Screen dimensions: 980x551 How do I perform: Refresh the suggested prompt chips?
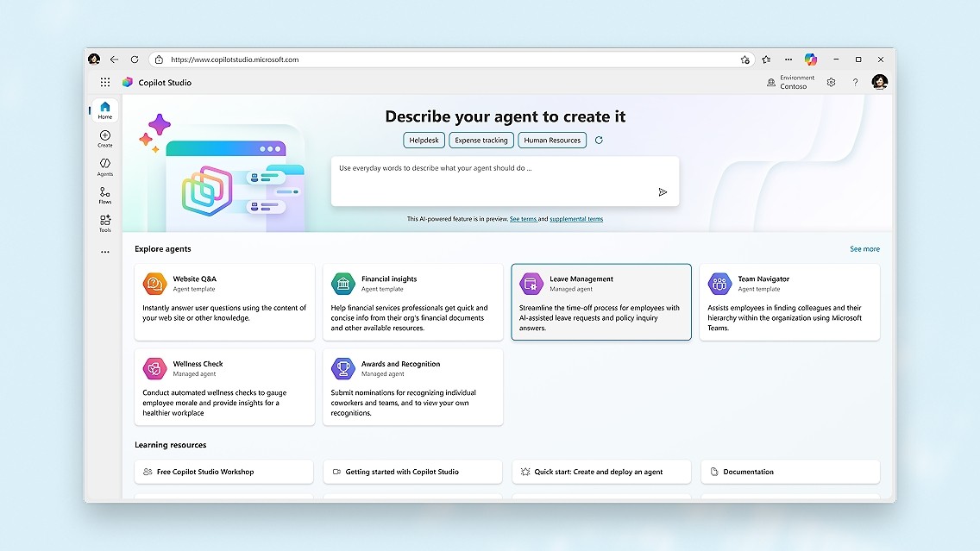(x=599, y=140)
